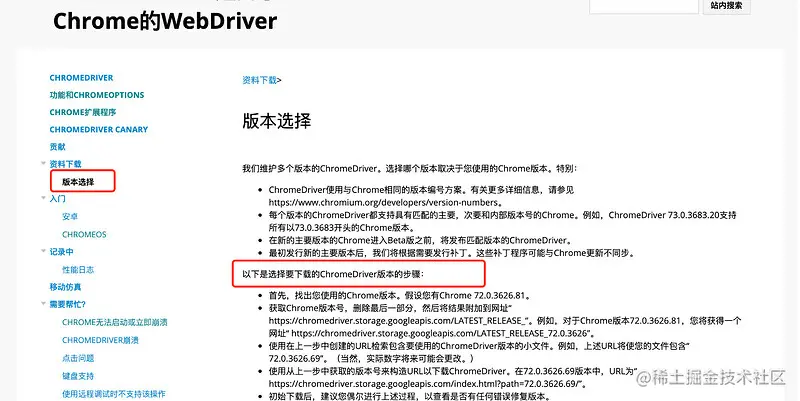Open the 安卓 sidebar link
This screenshot has width=800, height=401.
pos(70,216)
